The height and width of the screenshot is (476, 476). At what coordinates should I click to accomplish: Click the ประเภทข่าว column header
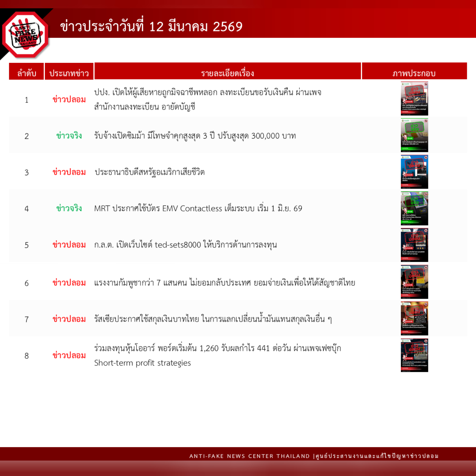69,73
